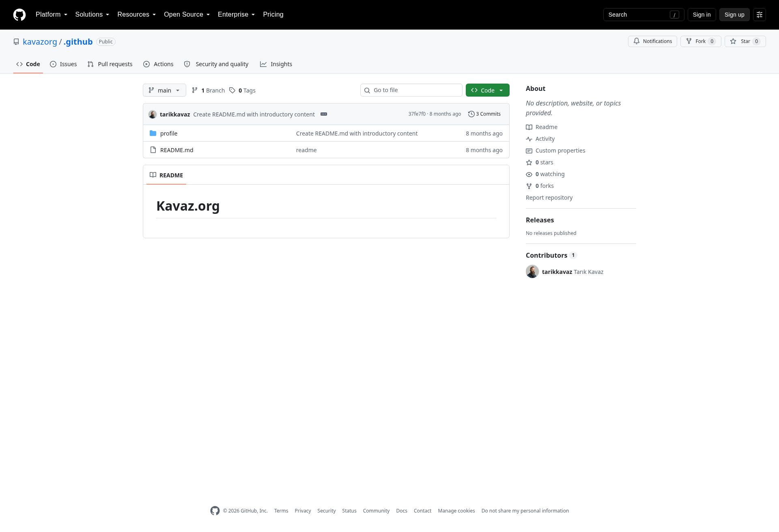Image resolution: width=779 pixels, height=532 pixels.
Task: Open tarikkavaz Tarık Kavaz contributor link
Action: coord(572,272)
